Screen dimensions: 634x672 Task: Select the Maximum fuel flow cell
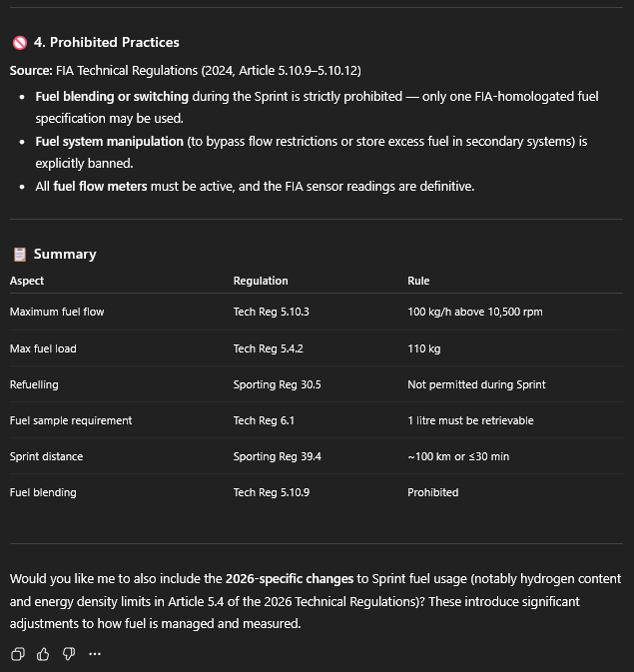pyautogui.click(x=57, y=312)
